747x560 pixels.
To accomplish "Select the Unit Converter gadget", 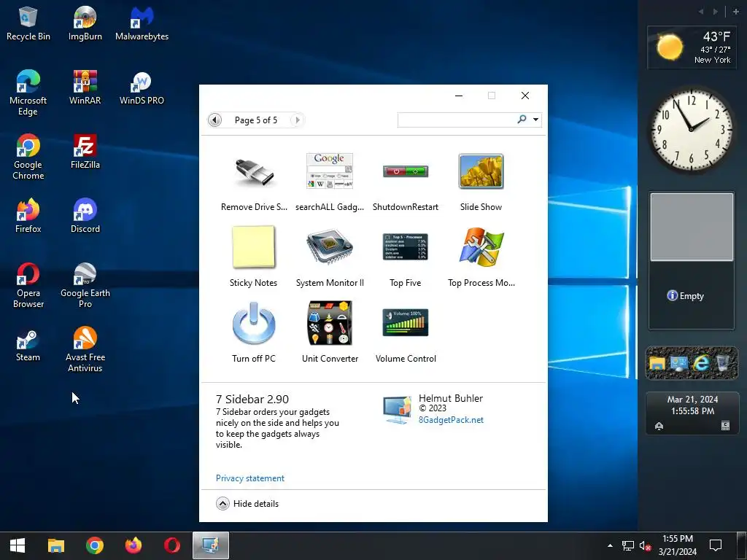I will click(x=330, y=332).
